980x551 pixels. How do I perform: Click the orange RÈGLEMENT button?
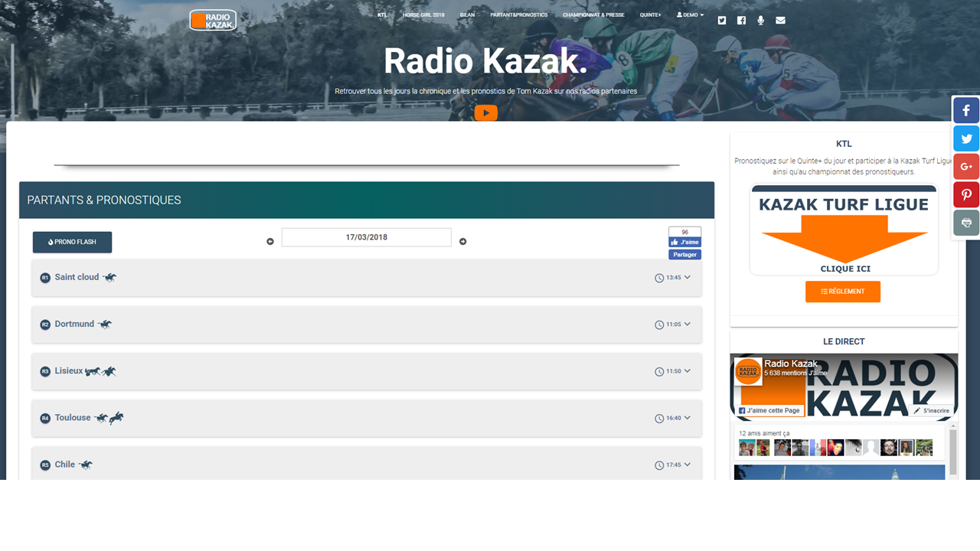pos(843,292)
